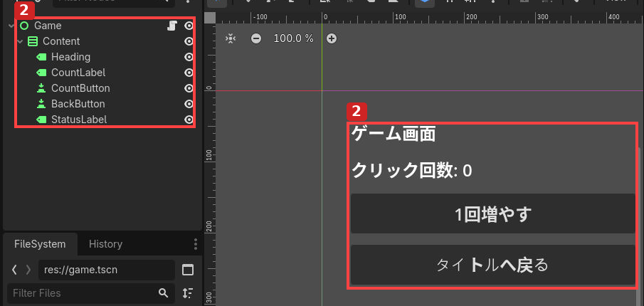Toggle FileSystem split mode icon
This screenshot has width=644, height=306.
[188, 270]
